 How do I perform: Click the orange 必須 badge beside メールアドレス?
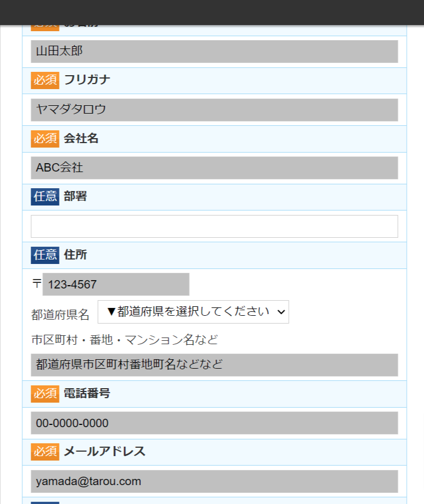[45, 452]
